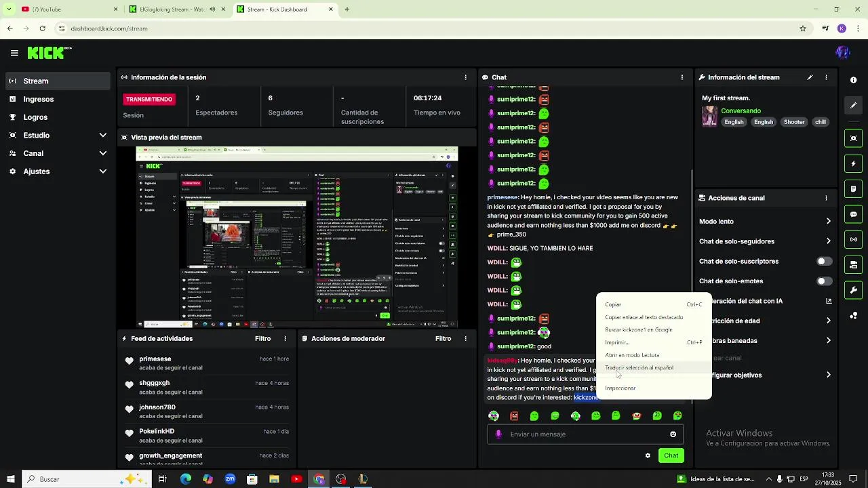Click the user avatar at top right of Kick
Screen dimensions: 868x488
[843, 52]
